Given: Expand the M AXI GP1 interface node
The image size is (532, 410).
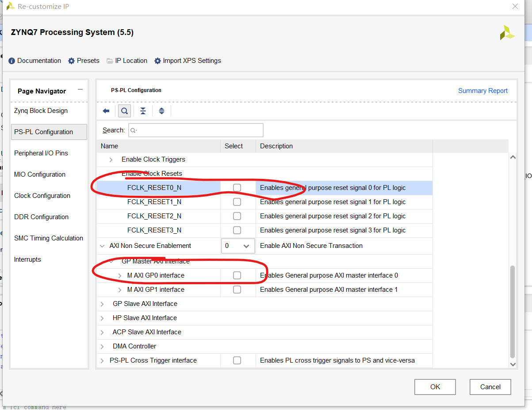Looking at the screenshot, I should (120, 290).
